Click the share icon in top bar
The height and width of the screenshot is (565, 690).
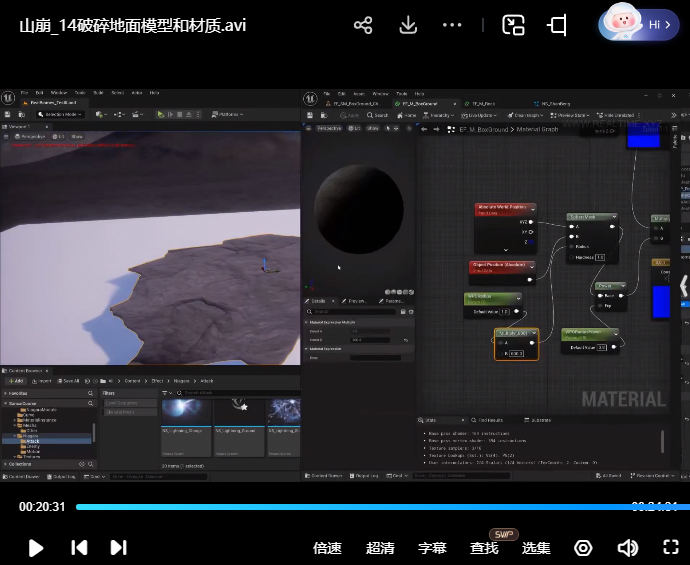(x=363, y=25)
